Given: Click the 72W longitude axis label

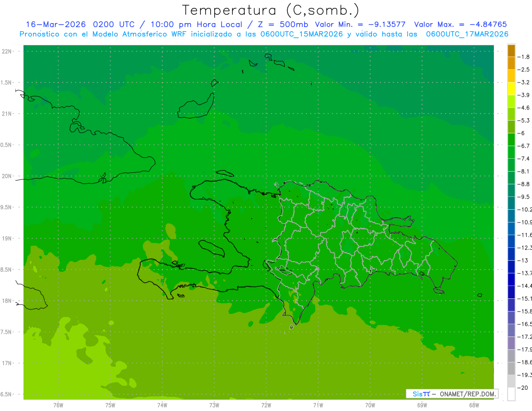Looking at the screenshot, I should [266, 405].
